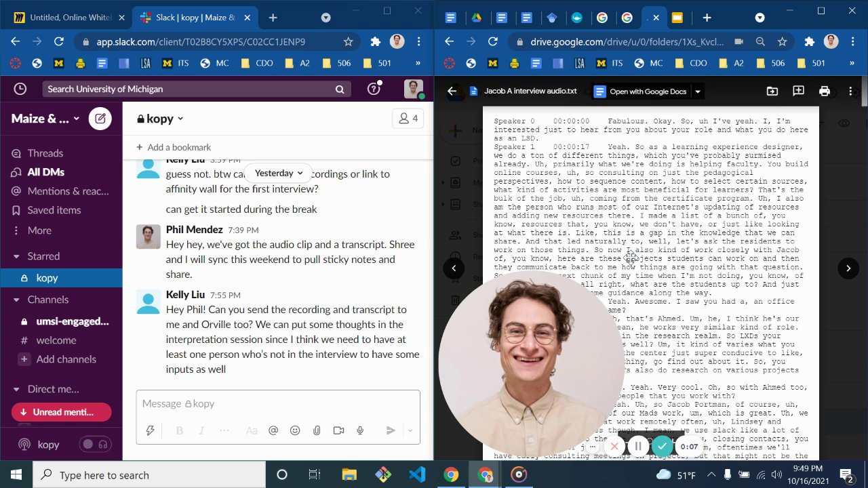
Task: Open schedule send dropdown arrow
Action: click(410, 430)
